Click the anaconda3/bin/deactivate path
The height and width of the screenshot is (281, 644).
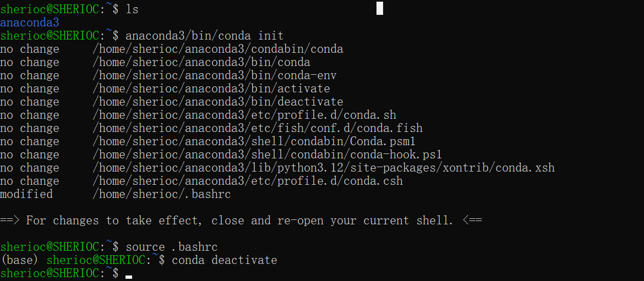click(217, 102)
